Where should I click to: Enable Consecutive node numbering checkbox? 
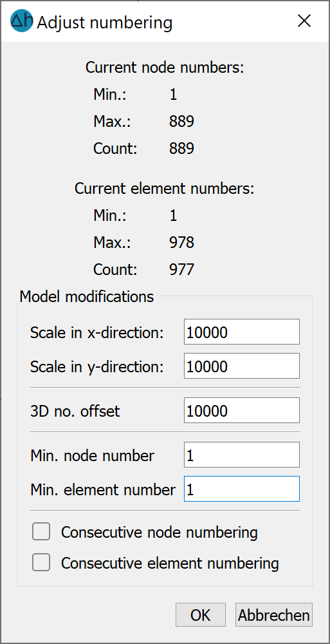[x=41, y=531]
